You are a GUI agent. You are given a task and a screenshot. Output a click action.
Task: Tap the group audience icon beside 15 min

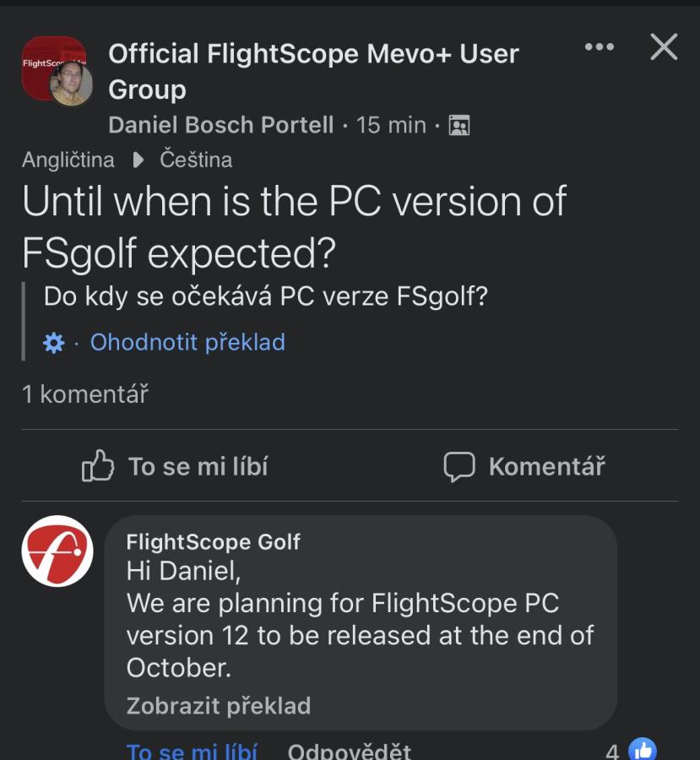459,126
